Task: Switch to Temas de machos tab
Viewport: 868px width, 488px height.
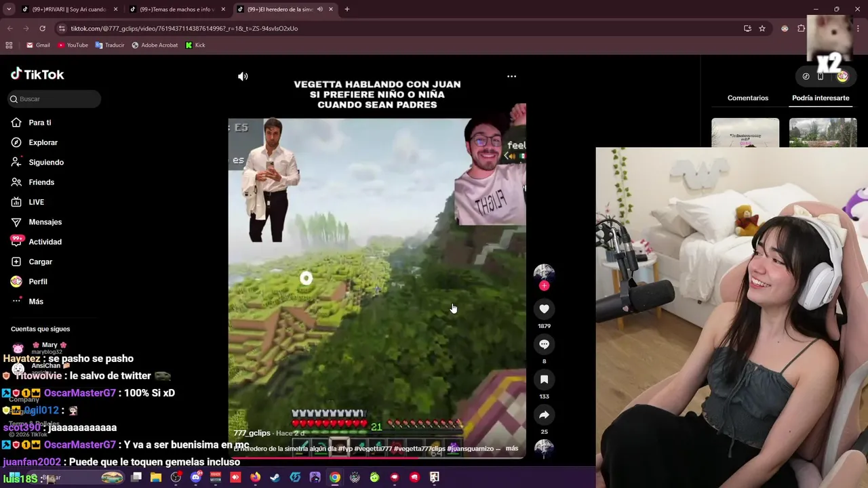Action: [x=177, y=9]
